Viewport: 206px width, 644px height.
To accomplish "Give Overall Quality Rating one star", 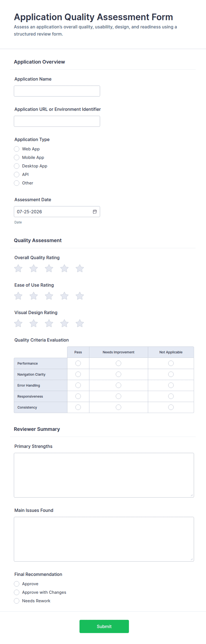I will click(x=18, y=268).
